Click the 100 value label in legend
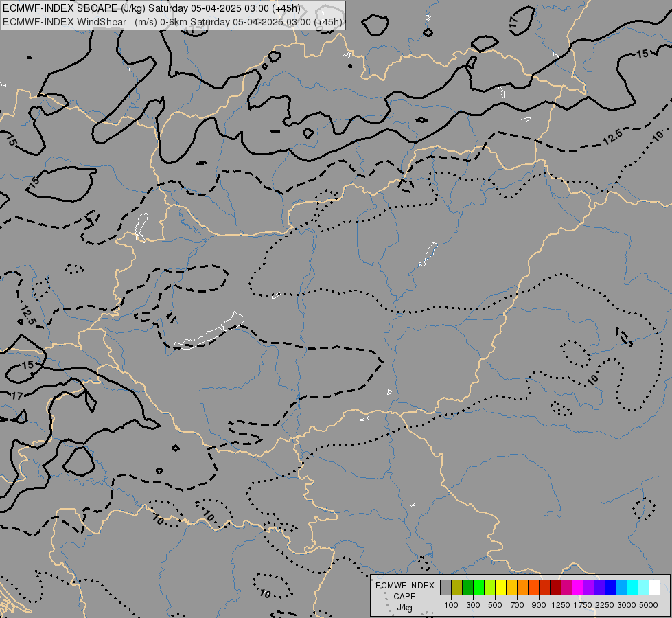This screenshot has height=618, width=672. pos(451,605)
